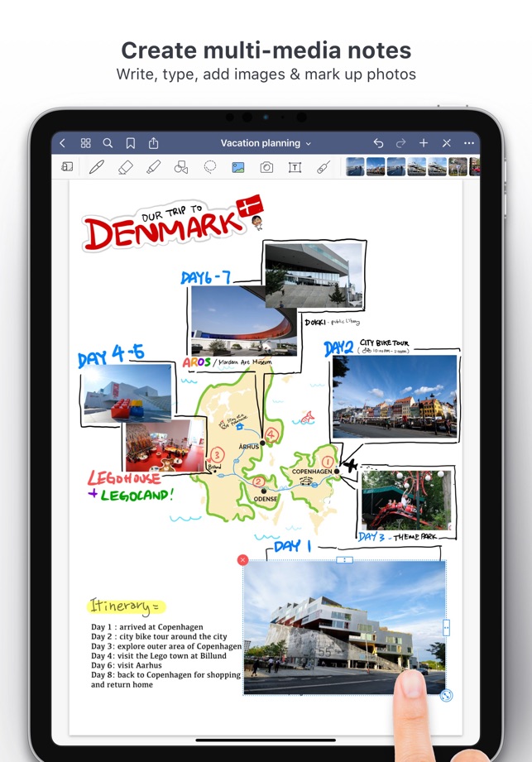Click the circled number 4 on the map
This screenshot has width=532, height=762.
pyautogui.click(x=271, y=434)
